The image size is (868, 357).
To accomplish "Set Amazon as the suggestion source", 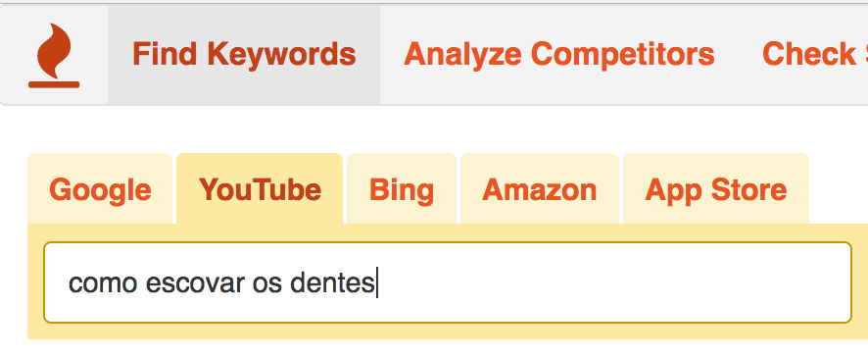I will point(539,189).
